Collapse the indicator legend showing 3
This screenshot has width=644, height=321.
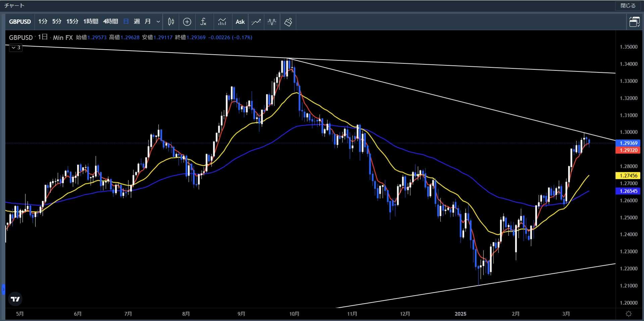[x=16, y=48]
